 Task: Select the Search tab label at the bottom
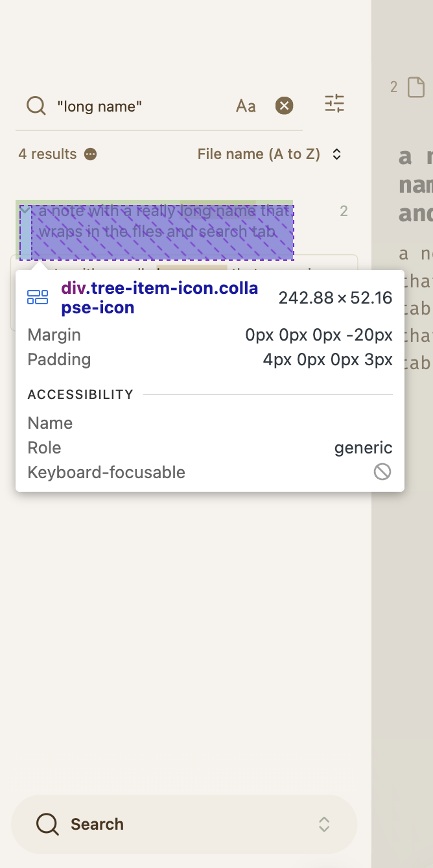click(x=97, y=824)
